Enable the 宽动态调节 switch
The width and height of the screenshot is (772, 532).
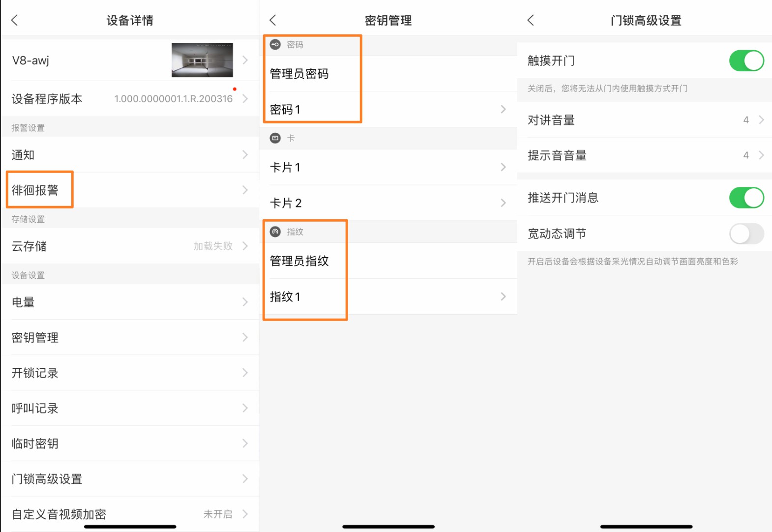[746, 234]
